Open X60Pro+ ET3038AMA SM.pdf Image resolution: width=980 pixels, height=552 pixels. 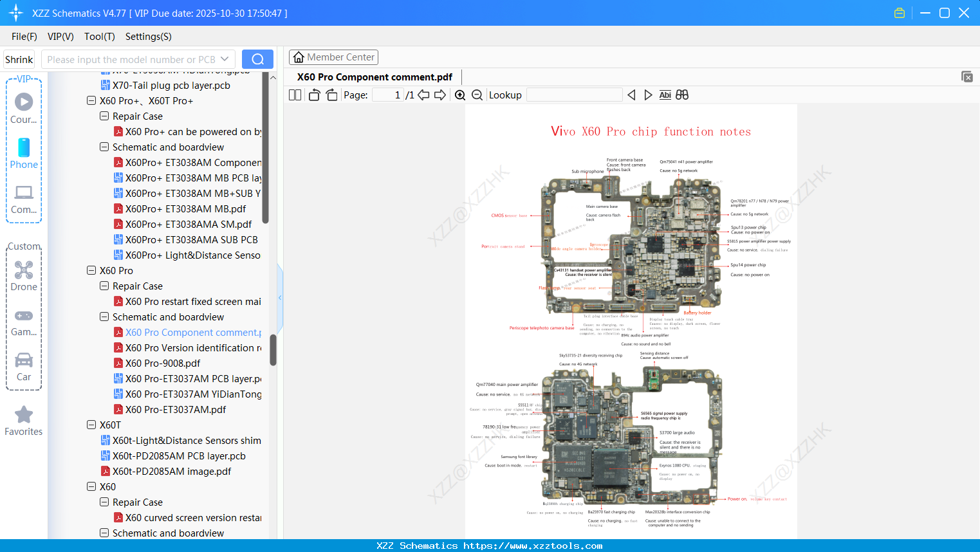183,225
